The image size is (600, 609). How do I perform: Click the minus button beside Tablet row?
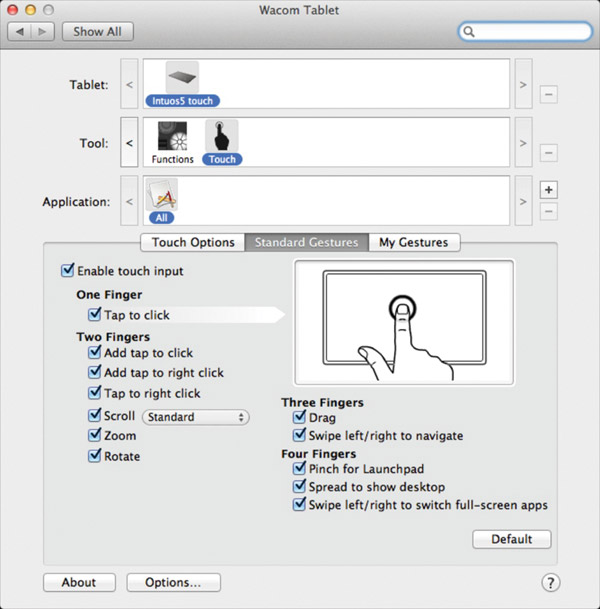(548, 94)
